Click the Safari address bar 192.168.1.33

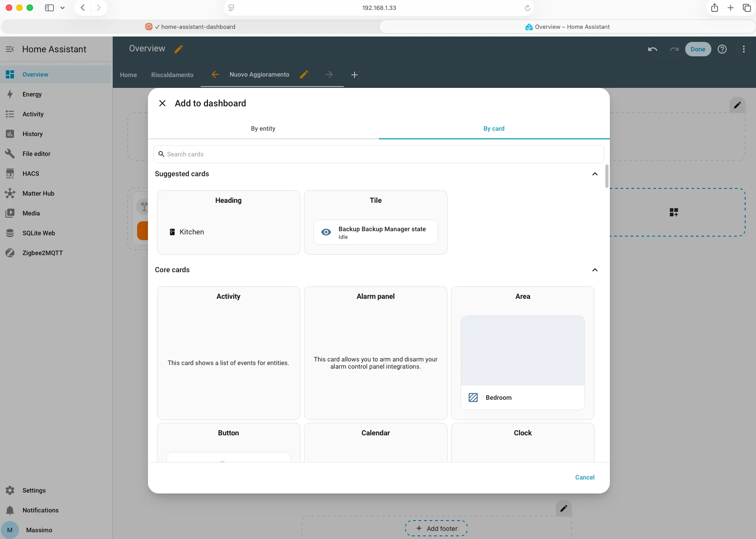379,8
